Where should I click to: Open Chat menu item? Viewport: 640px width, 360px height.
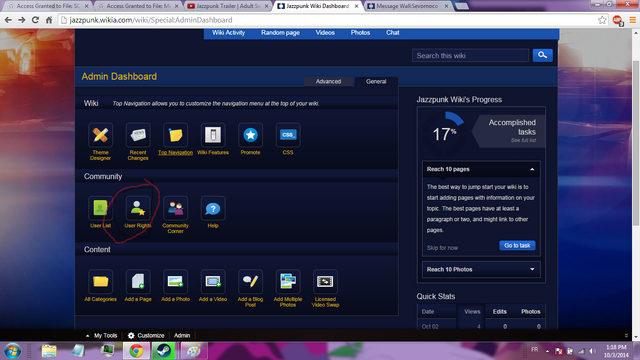point(393,33)
